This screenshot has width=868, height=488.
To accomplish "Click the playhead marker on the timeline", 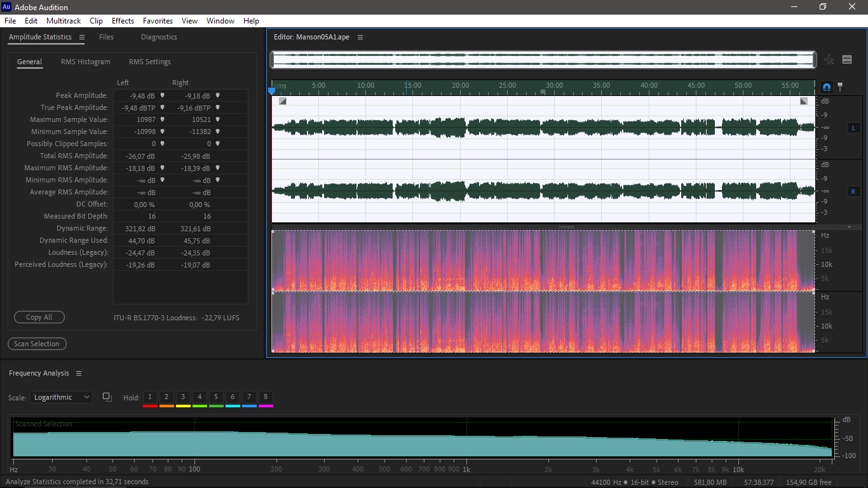I will (272, 91).
